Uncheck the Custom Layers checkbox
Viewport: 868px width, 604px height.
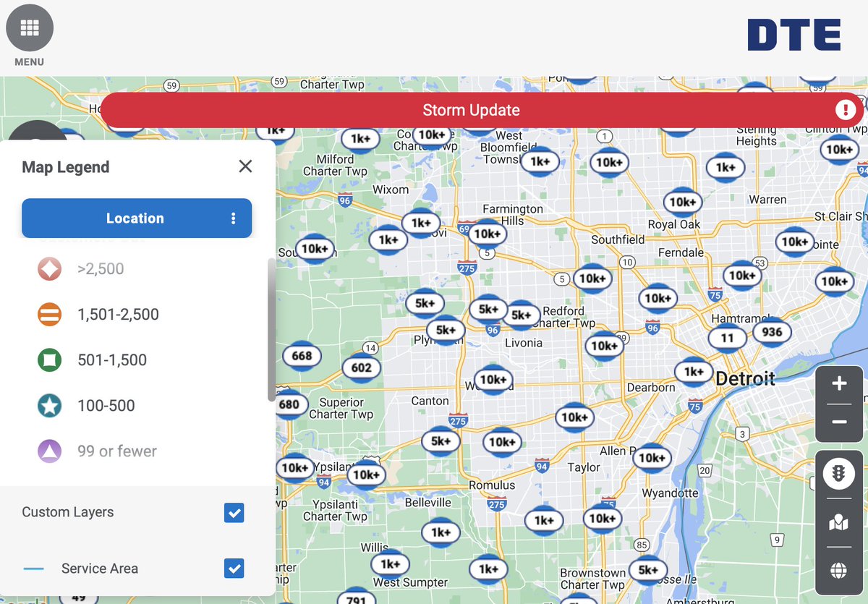pyautogui.click(x=234, y=513)
